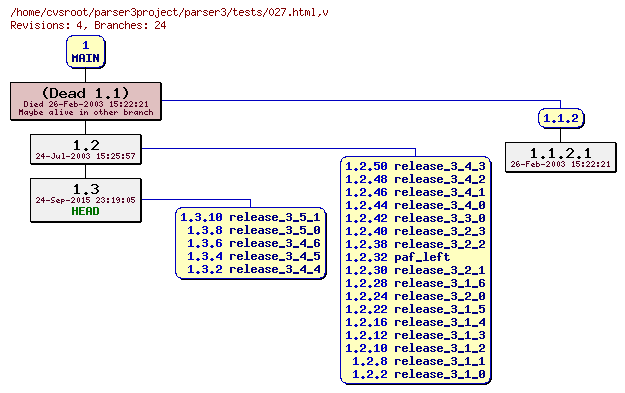Viewport: 625px width, 393px height.
Task: Click the 1.3.4 release_3_4_5 entry
Action: pos(254,256)
